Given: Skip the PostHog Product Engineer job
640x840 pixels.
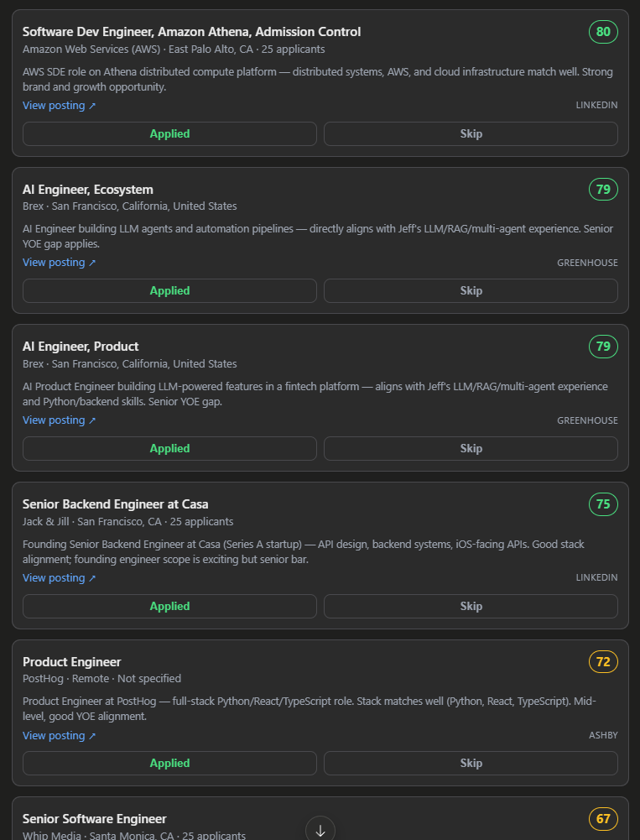Looking at the screenshot, I should coord(471,763).
